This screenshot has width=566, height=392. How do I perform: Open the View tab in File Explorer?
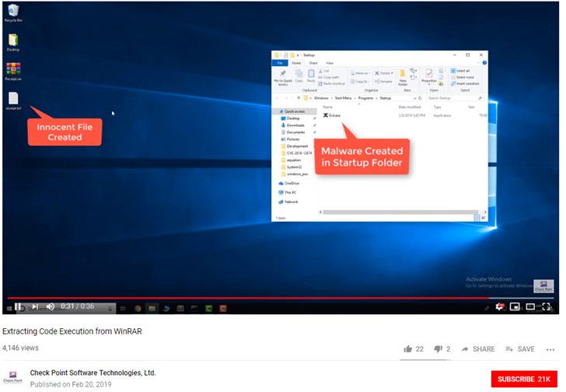(330, 62)
